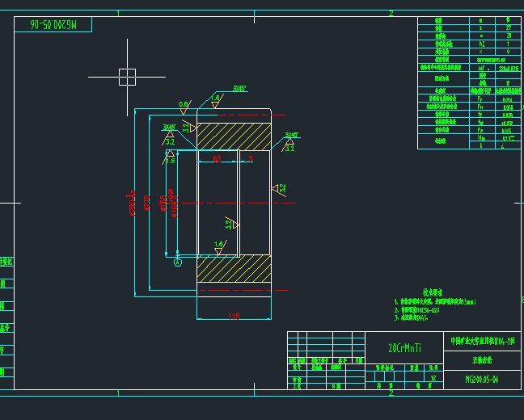Select the 62 dimension text
This screenshot has width=524, height=420.
(217, 159)
